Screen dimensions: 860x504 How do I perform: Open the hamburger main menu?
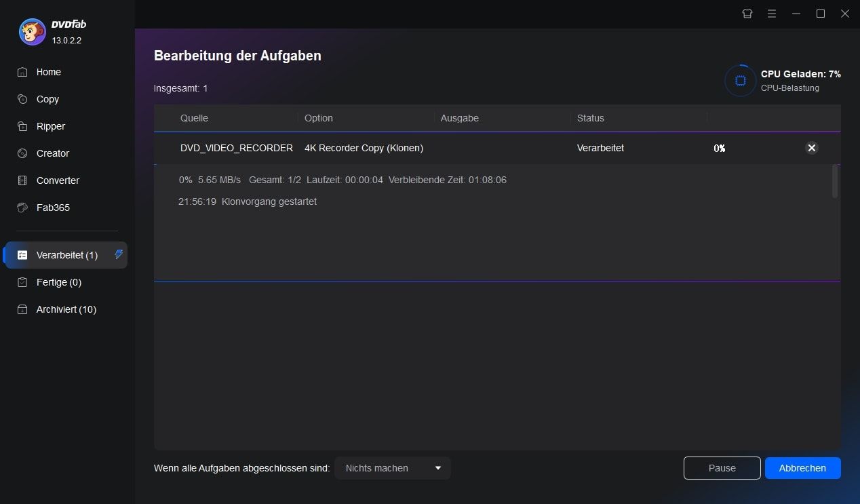tap(772, 14)
